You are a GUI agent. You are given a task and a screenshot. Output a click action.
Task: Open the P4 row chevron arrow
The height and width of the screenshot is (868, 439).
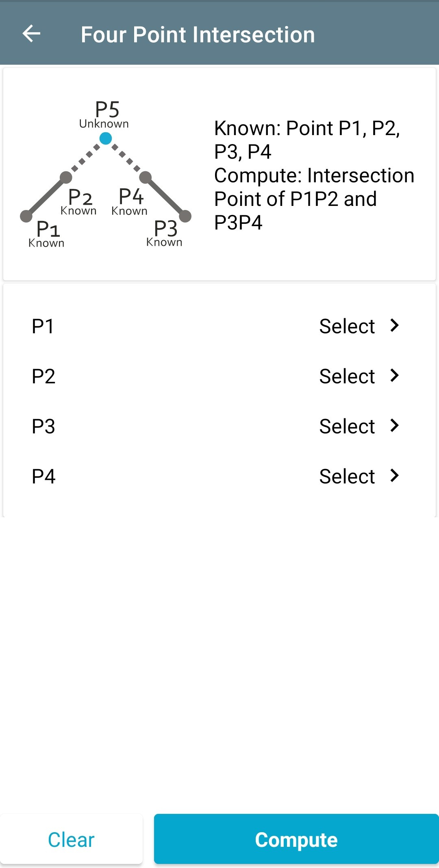point(394,476)
